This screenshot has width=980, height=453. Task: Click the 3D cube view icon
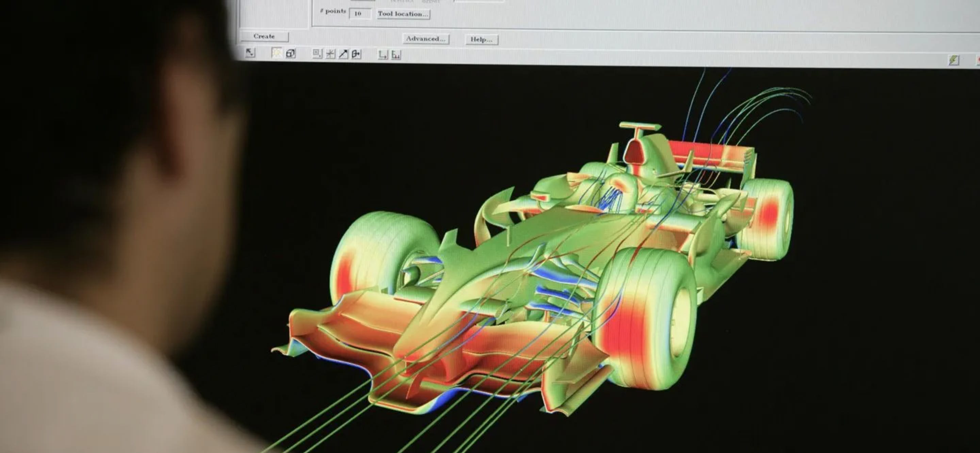pyautogui.click(x=291, y=53)
